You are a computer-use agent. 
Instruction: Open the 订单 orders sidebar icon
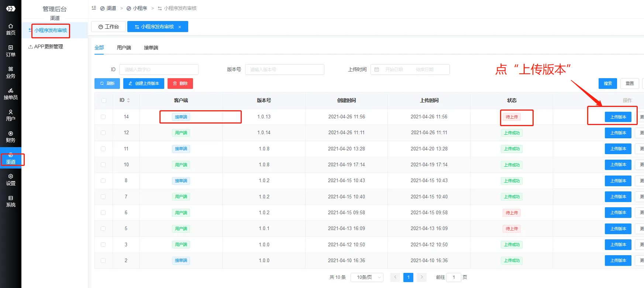pos(11,51)
